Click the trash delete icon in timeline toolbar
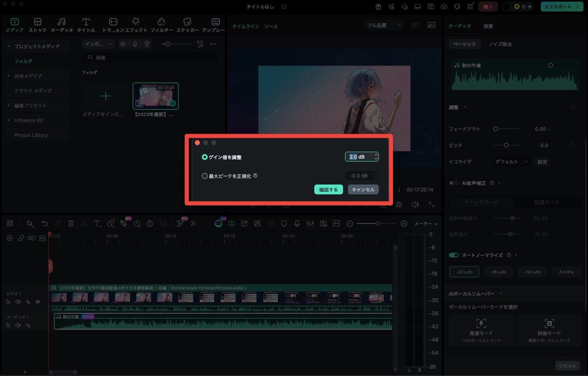Image resolution: width=588 pixels, height=376 pixels. 71,223
